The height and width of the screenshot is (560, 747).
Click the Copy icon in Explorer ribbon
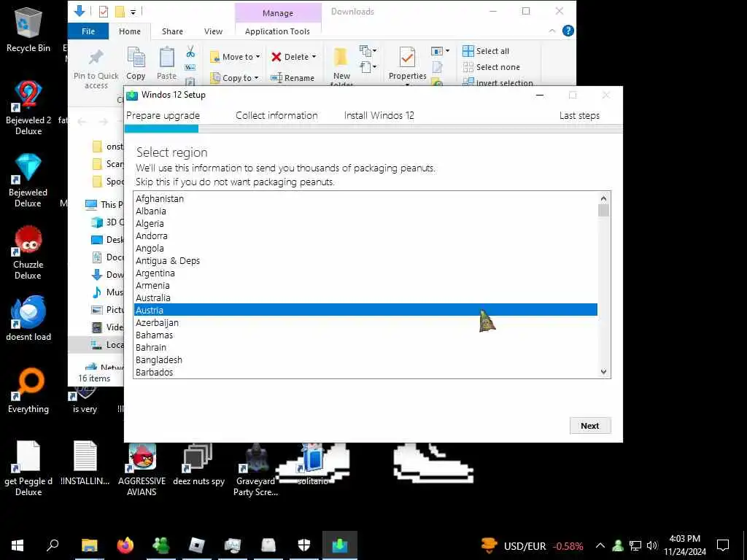tap(136, 63)
